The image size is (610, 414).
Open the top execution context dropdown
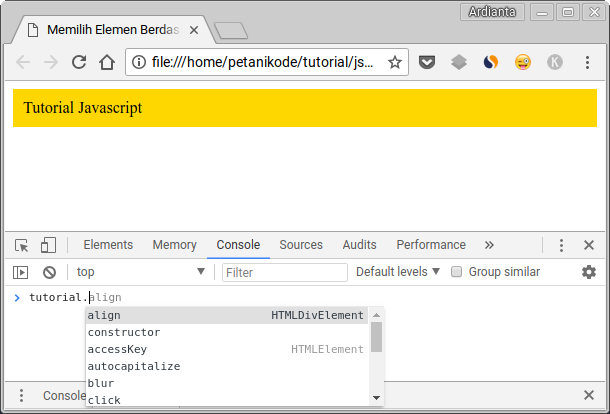click(x=140, y=272)
